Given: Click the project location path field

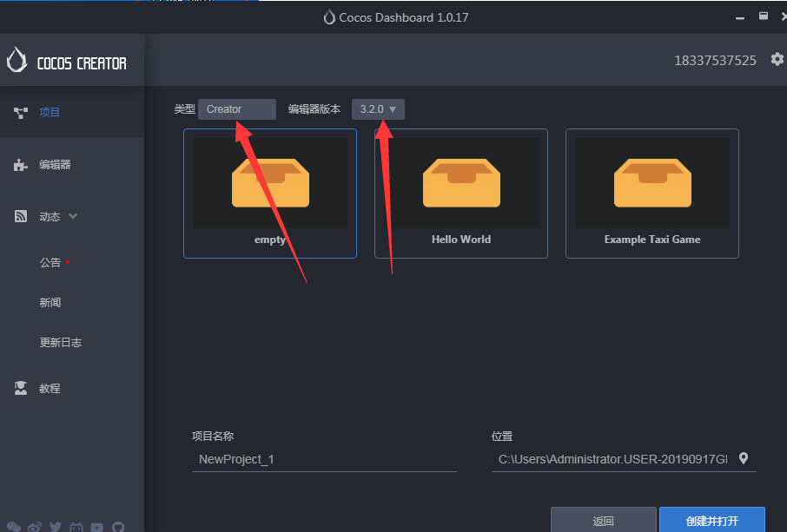Looking at the screenshot, I should point(613,459).
